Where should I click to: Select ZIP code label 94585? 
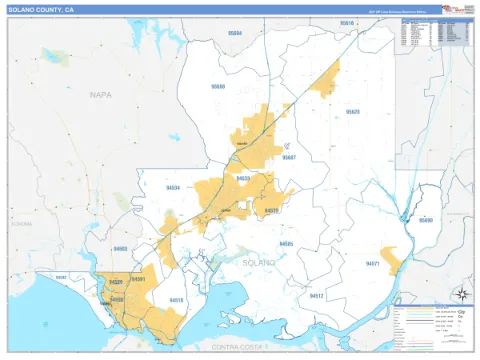(x=286, y=244)
